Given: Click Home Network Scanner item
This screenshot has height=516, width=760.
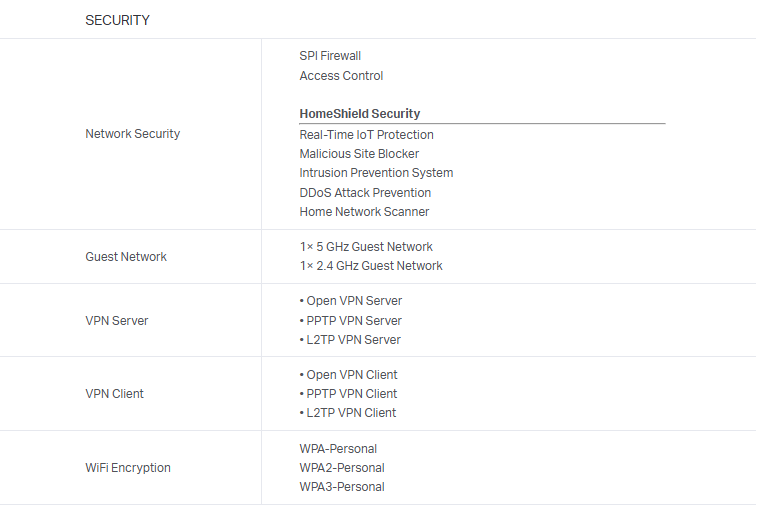Looking at the screenshot, I should tap(364, 212).
